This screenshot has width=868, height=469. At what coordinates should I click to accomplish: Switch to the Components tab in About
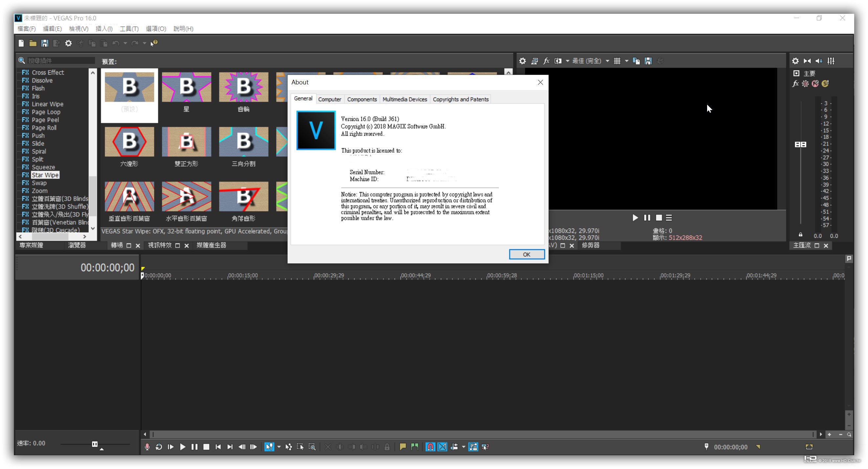tap(362, 99)
